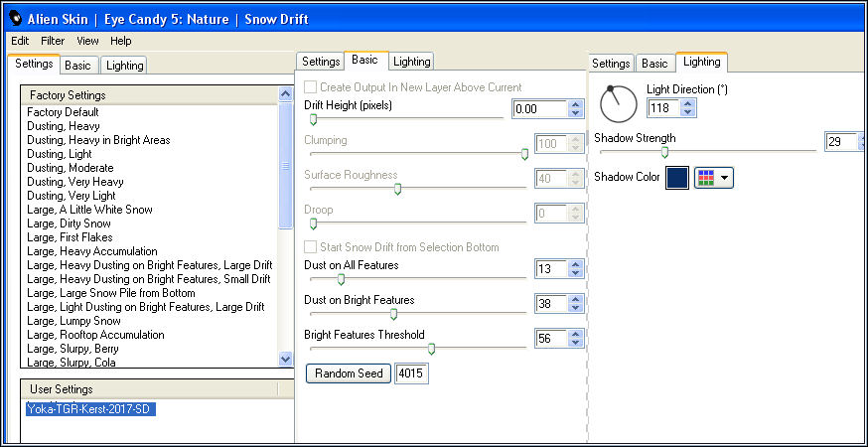
Task: Open the shadow color palette grid dropdown
Action: [714, 178]
